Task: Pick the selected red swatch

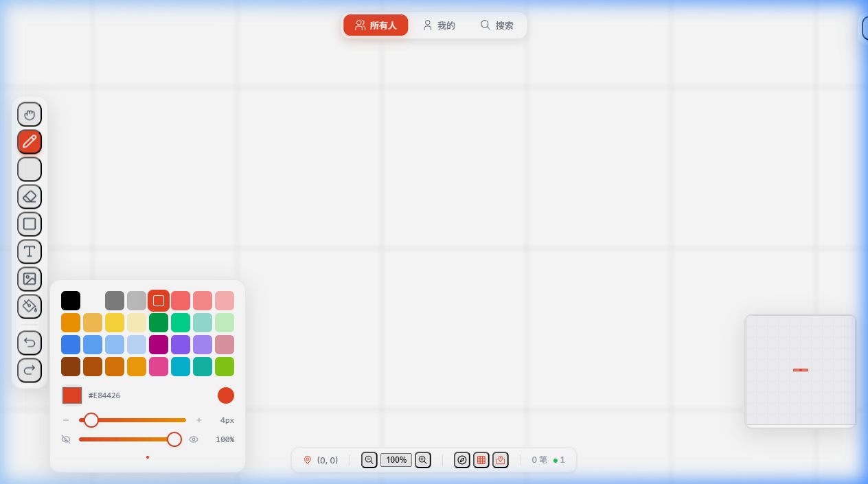Action: pyautogui.click(x=159, y=301)
